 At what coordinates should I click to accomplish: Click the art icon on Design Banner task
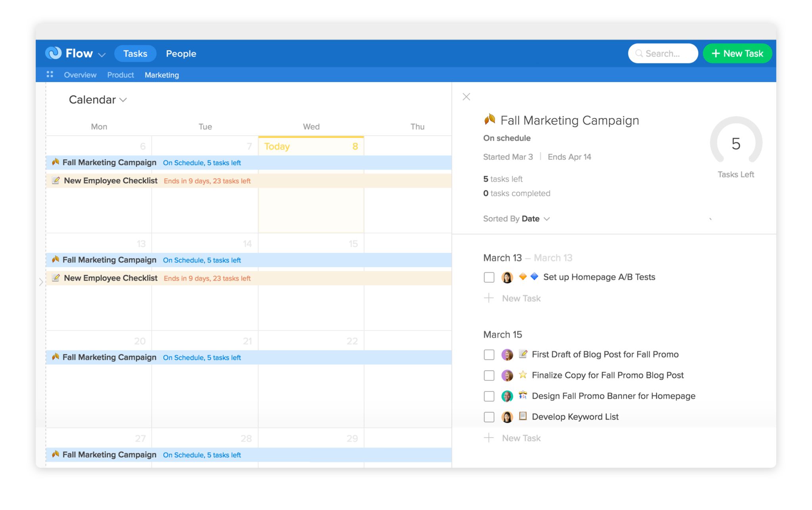pyautogui.click(x=523, y=395)
